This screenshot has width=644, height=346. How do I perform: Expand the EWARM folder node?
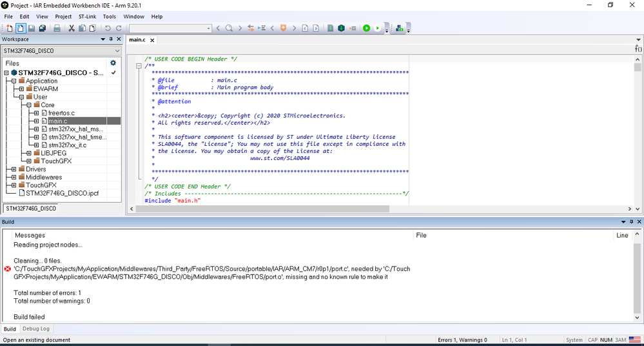21,89
